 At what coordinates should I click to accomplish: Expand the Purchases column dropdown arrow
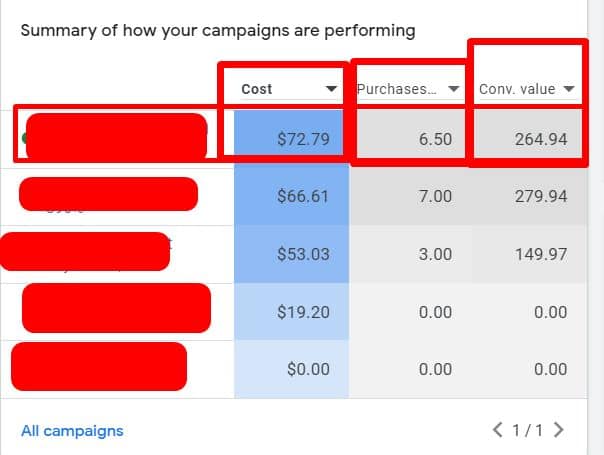(x=453, y=90)
